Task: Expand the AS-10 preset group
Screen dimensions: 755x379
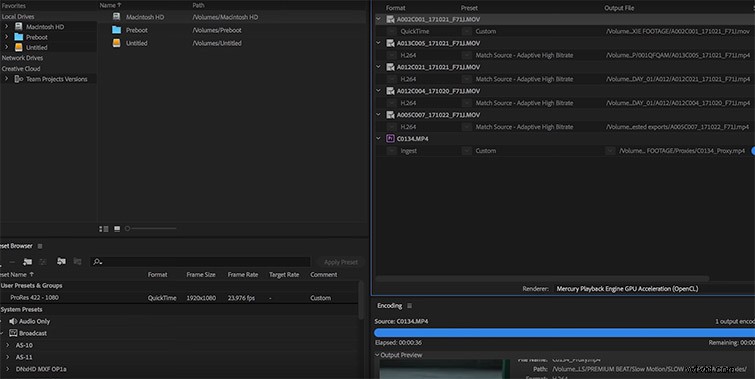Action: click(x=7, y=345)
